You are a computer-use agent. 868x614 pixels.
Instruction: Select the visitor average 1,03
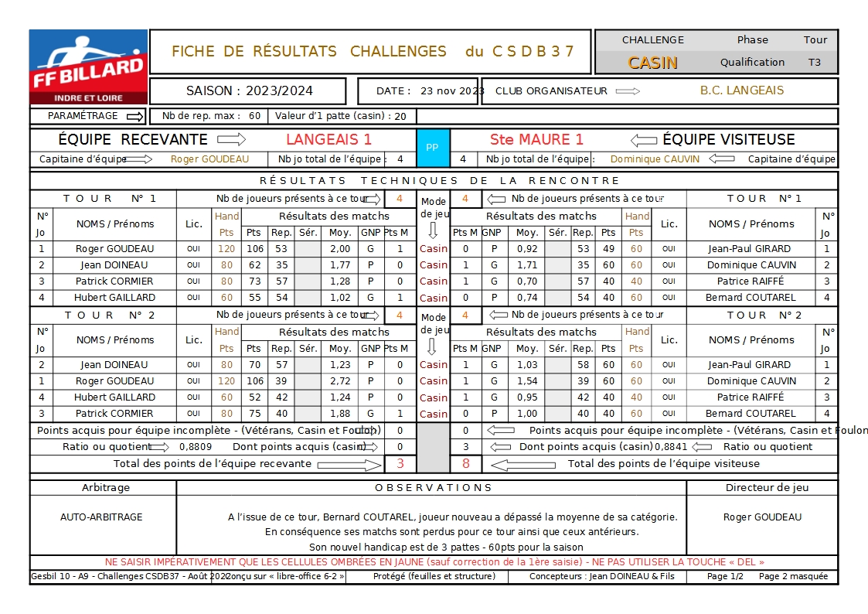click(527, 365)
